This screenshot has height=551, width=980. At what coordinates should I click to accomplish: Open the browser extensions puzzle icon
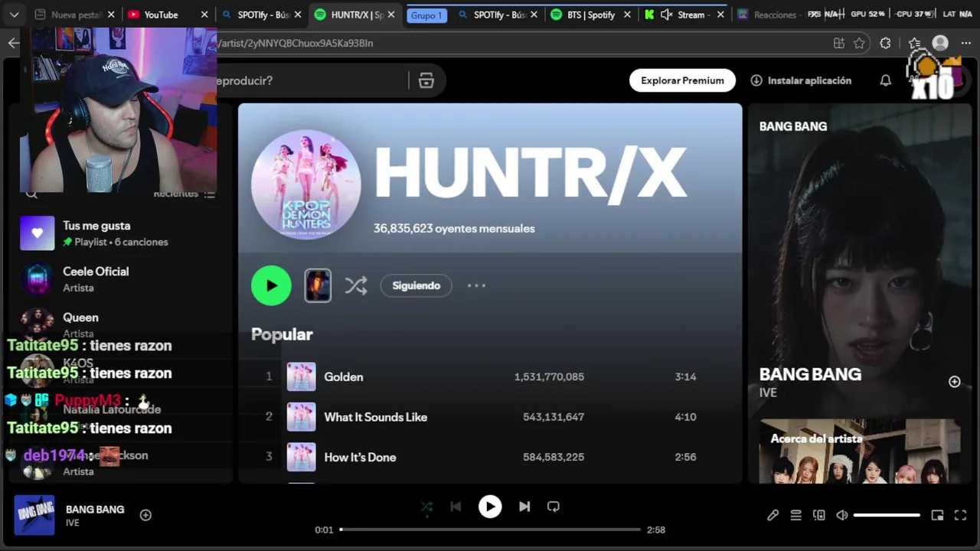click(x=886, y=44)
